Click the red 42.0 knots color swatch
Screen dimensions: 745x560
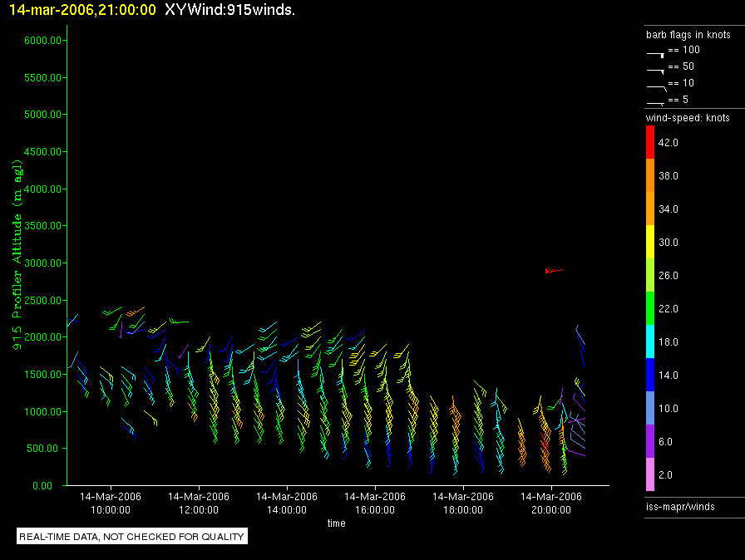(x=650, y=143)
